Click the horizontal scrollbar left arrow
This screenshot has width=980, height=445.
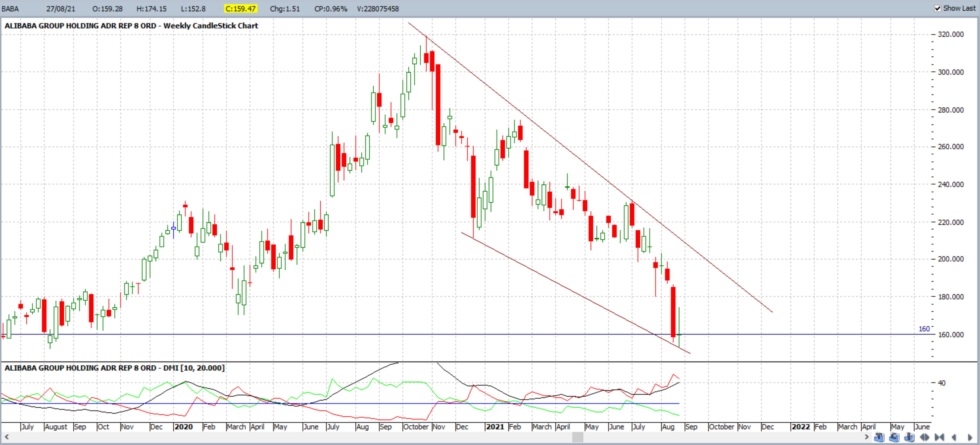point(6,437)
